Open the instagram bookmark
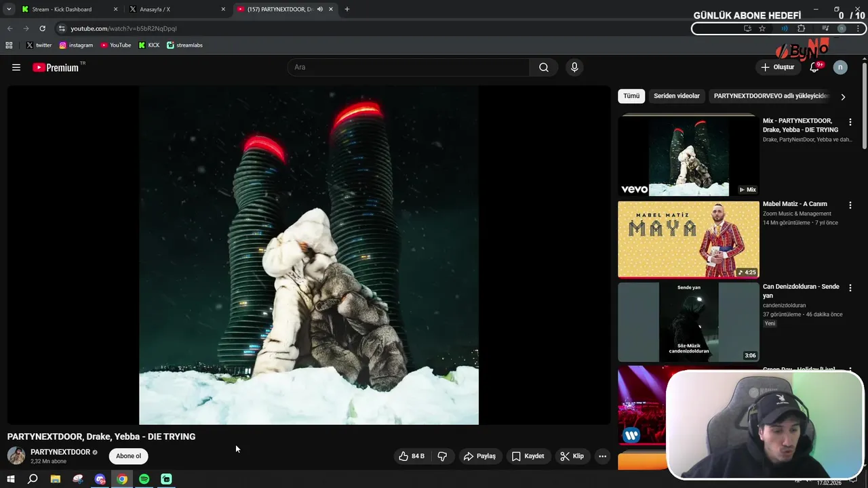 [x=76, y=45]
